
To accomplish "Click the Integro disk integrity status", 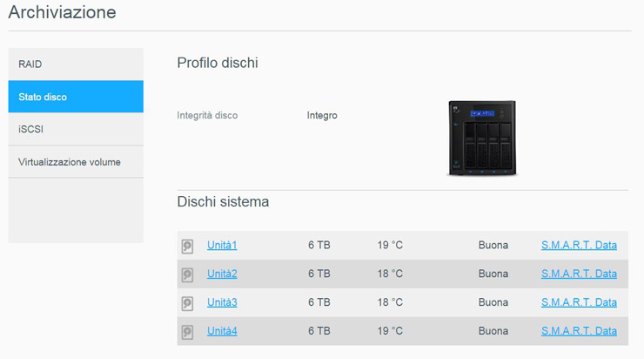I will 322,115.
